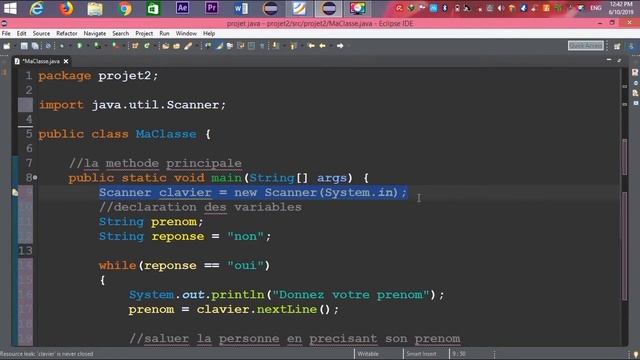Viewport: 640px width, 360px height.
Task: Open the Refactor menu
Action: point(67,33)
